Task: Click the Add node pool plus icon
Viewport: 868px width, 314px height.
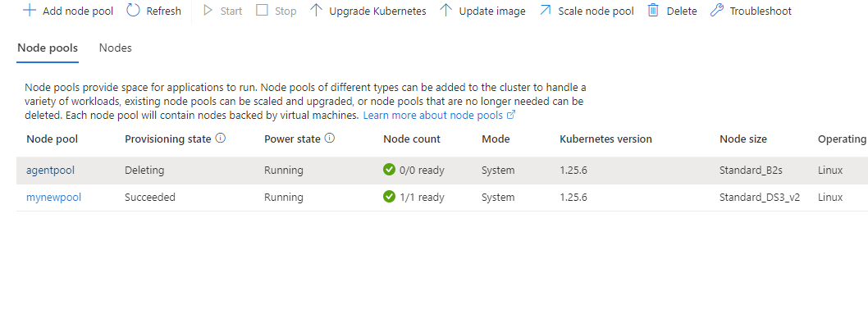Action: pos(30,11)
